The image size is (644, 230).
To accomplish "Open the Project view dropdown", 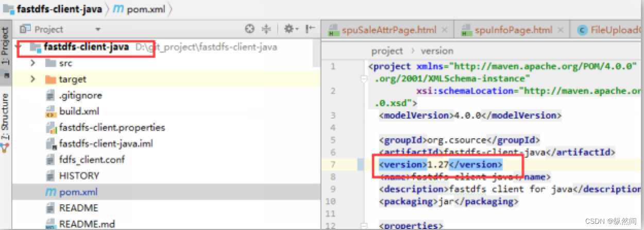I will click(98, 30).
